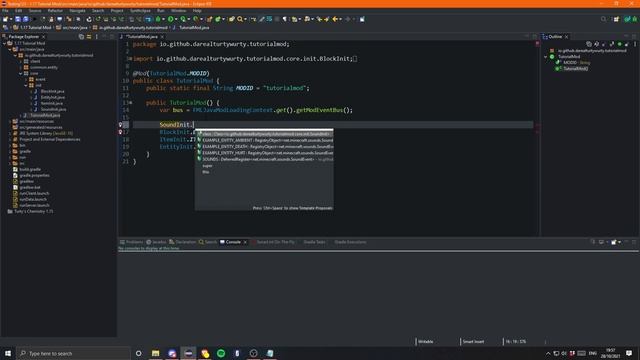Close the Outline view
The height and width of the screenshot is (360, 640).
click(566, 37)
